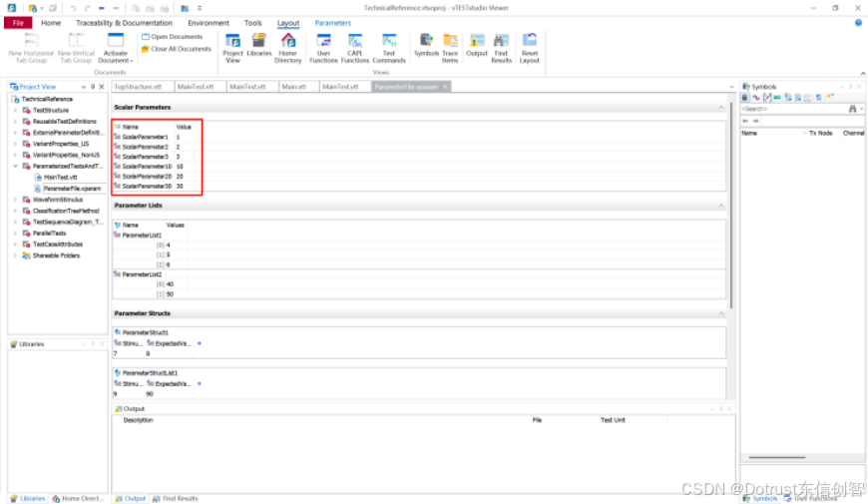868x504 pixels.
Task: Open the help icon at top right
Action: click(x=858, y=23)
